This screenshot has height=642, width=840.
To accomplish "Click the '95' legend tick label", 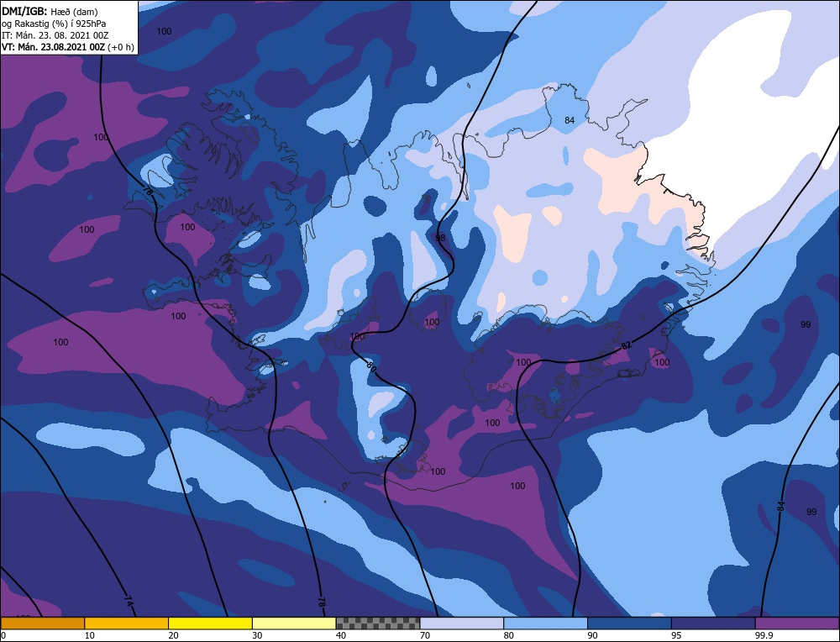I will [x=676, y=635].
